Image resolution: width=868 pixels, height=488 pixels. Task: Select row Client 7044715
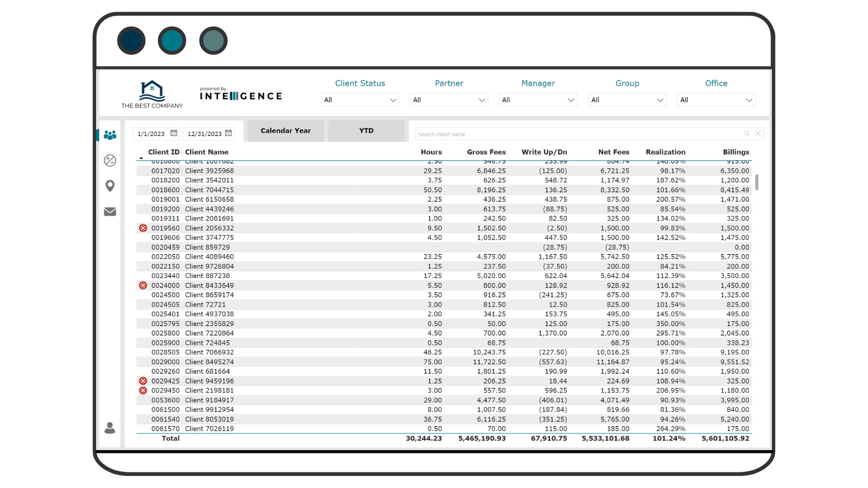click(x=444, y=190)
